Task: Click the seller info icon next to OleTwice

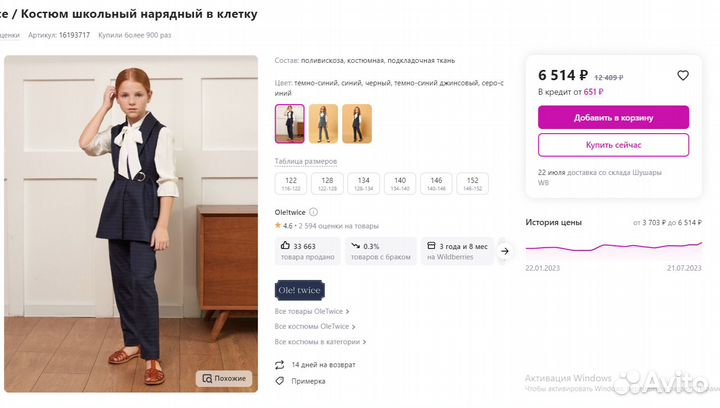Action: tap(314, 212)
